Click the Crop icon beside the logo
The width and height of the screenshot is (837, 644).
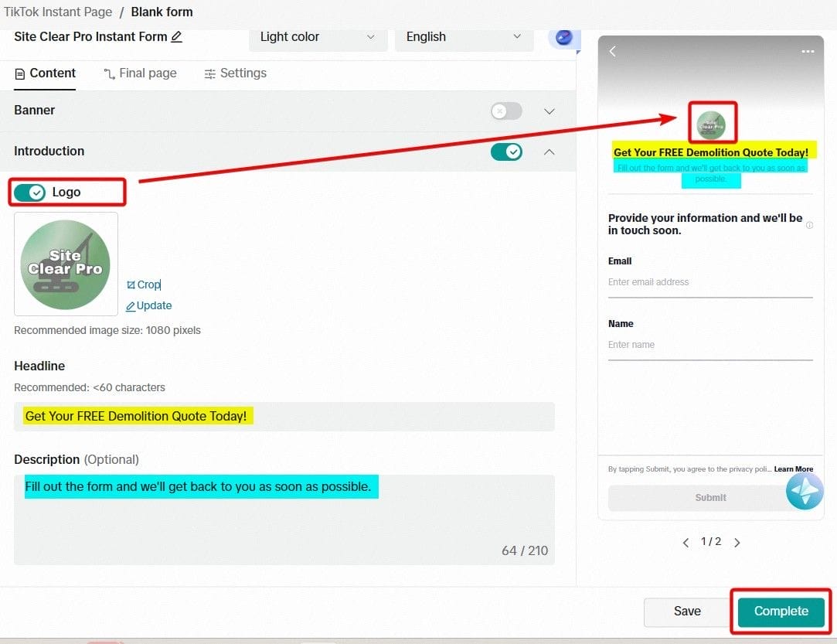131,285
